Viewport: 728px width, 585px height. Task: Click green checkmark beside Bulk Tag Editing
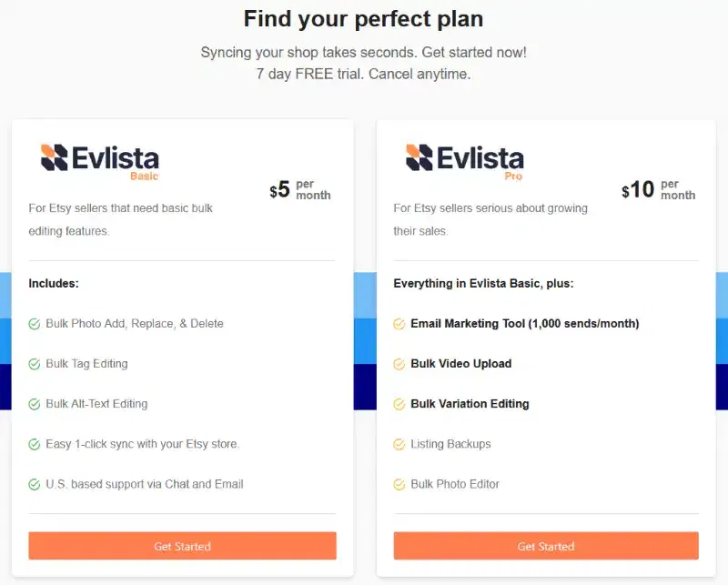coord(35,364)
